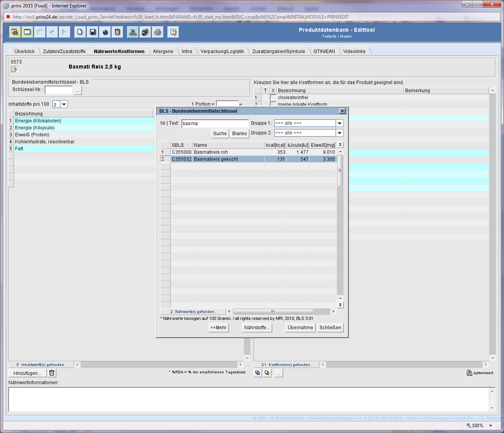Open the Inhaltstoffe pro 100 unit dropdown
Image resolution: width=504 pixels, height=433 pixels.
[x=64, y=104]
